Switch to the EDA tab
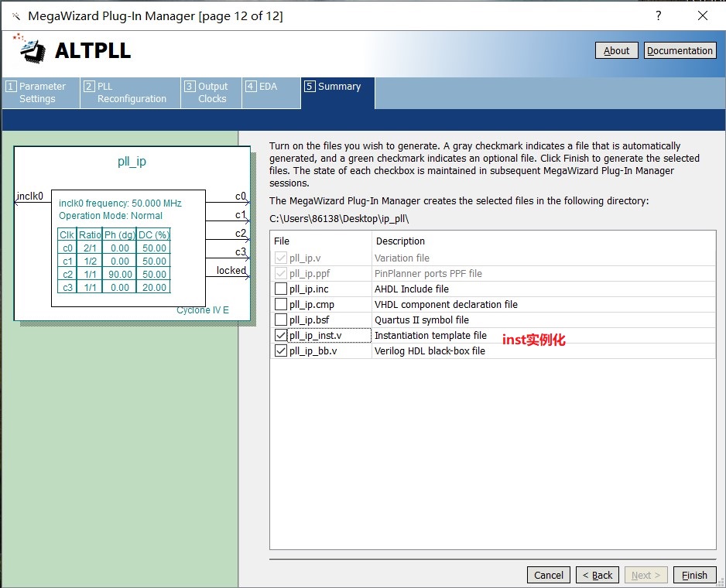Screen dimensions: 726x588 point(272,93)
